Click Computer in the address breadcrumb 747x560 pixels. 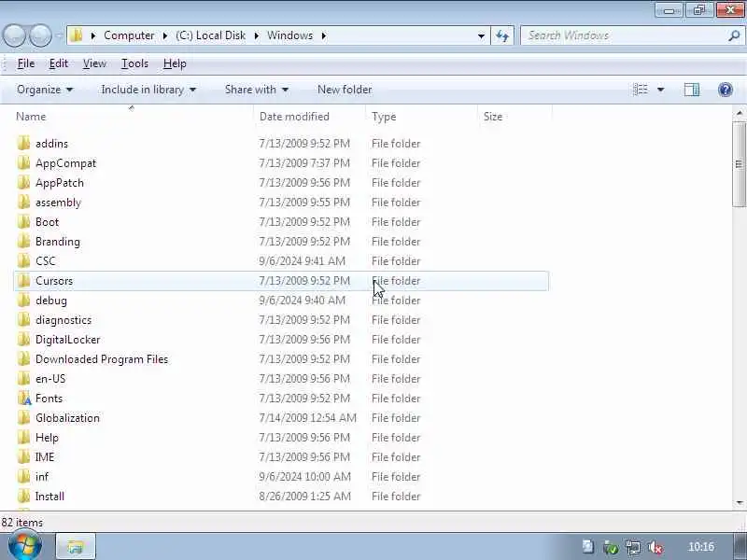[x=129, y=35]
